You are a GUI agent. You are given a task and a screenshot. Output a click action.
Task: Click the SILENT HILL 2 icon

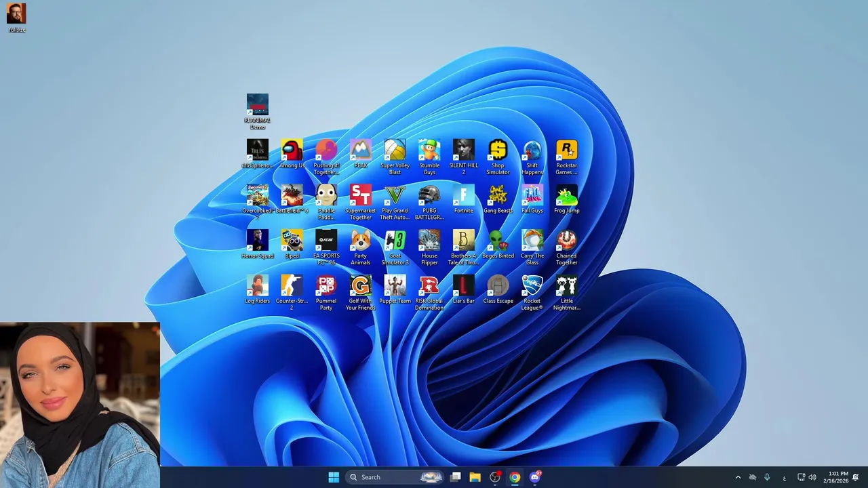click(464, 157)
